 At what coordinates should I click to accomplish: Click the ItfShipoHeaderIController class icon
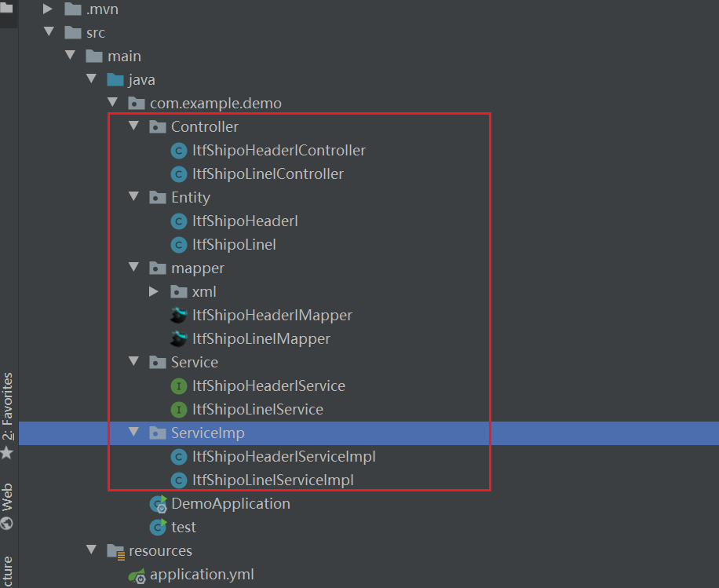pyautogui.click(x=179, y=151)
